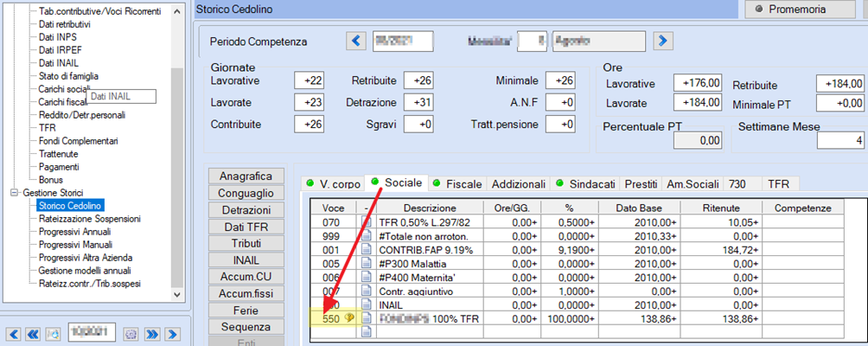Image resolution: width=868 pixels, height=346 pixels.
Task: Select the V. corpo tab
Action: [333, 183]
